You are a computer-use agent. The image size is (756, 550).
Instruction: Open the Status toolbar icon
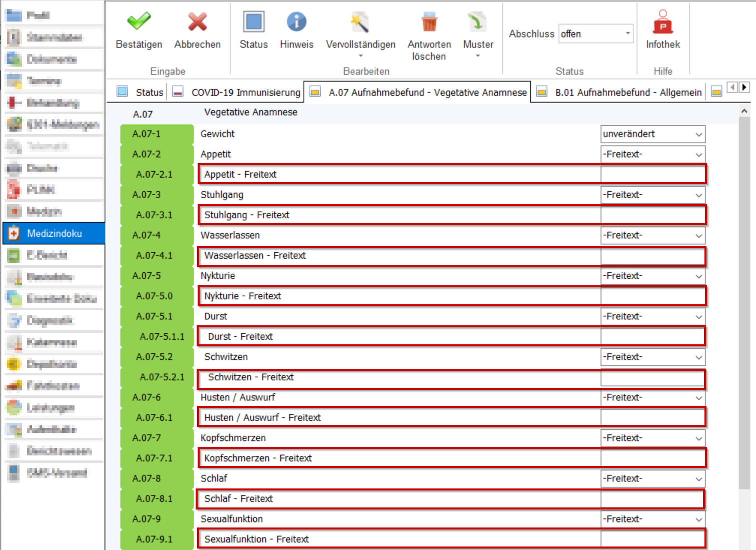click(x=254, y=23)
